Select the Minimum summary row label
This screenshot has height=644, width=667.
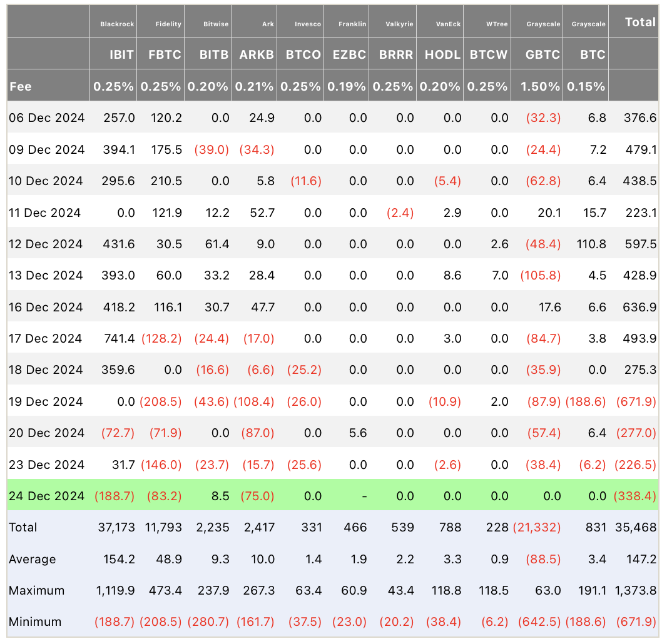[x=35, y=622]
